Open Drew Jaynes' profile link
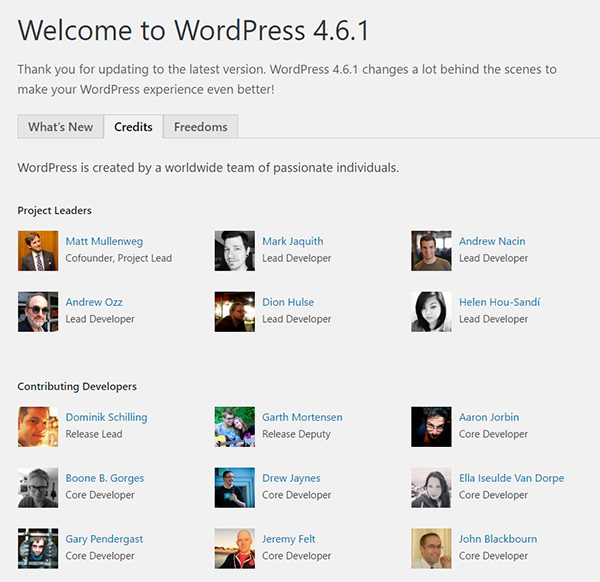 pyautogui.click(x=291, y=478)
